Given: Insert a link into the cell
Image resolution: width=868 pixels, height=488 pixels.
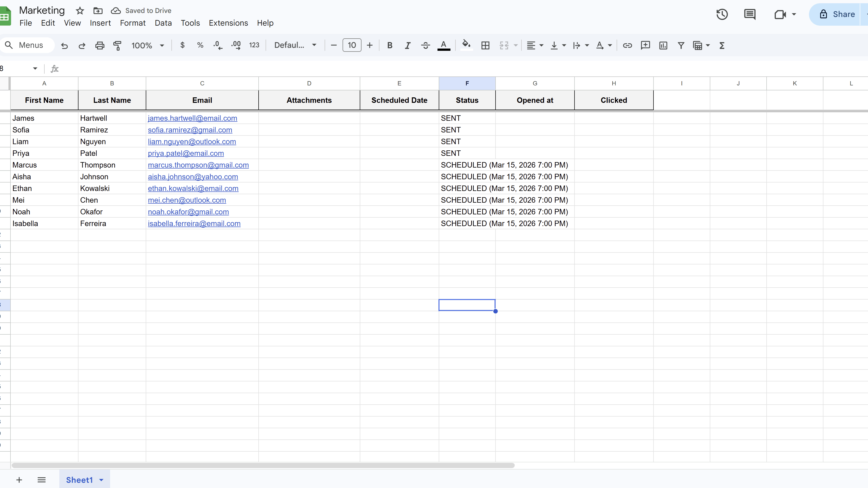Looking at the screenshot, I should 627,45.
